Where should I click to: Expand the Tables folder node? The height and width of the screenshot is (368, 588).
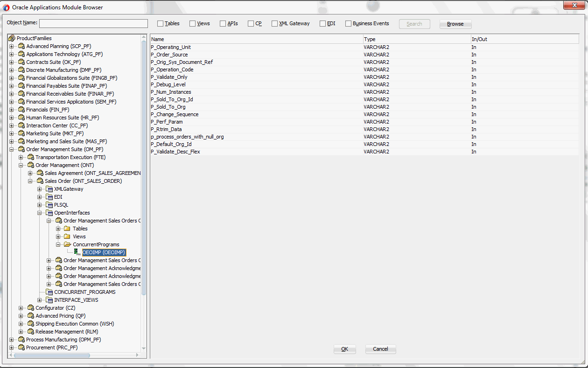(x=58, y=229)
